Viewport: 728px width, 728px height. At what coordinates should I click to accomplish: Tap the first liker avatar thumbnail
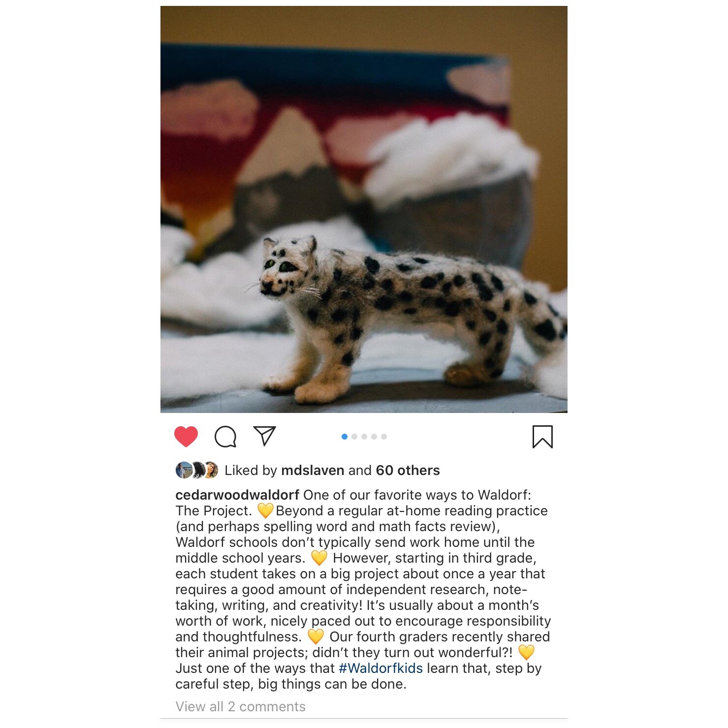coord(184,470)
